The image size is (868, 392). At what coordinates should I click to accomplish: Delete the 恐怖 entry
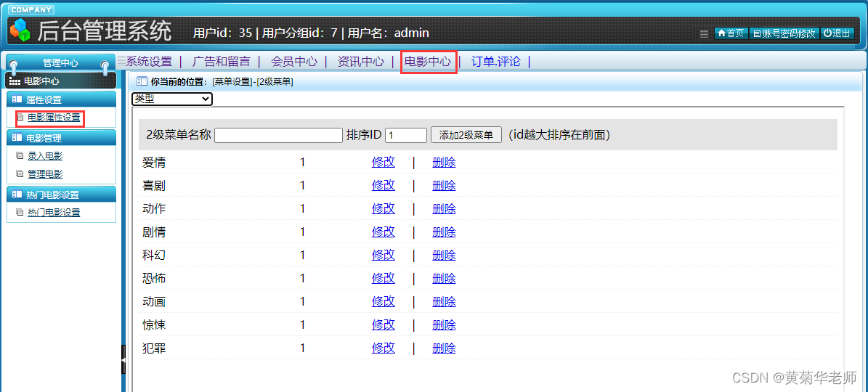(444, 279)
